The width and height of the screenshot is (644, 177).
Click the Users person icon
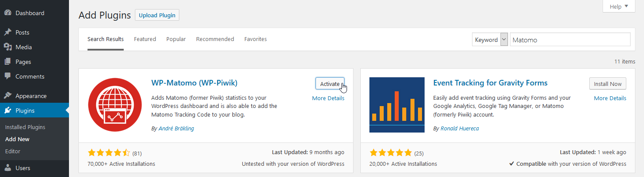pos(8,168)
